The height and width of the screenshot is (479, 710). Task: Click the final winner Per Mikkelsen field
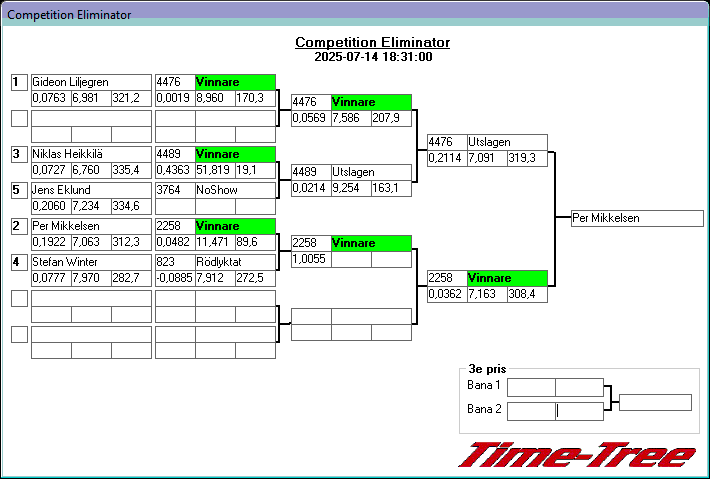point(637,218)
